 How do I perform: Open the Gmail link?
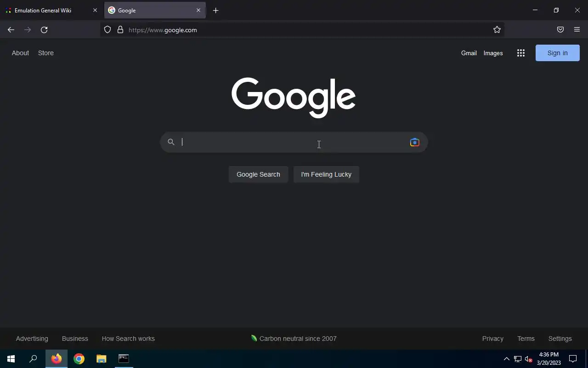469,53
